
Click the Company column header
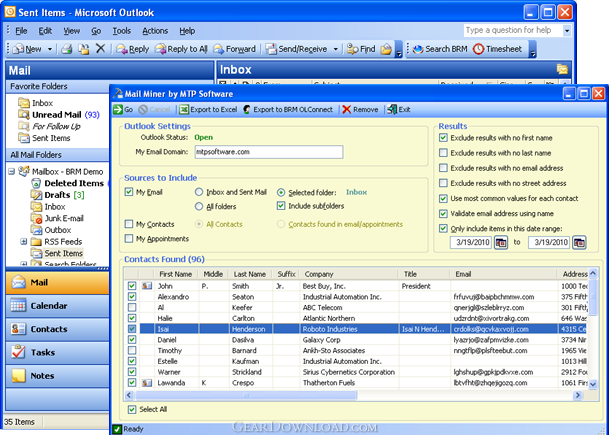(349, 274)
